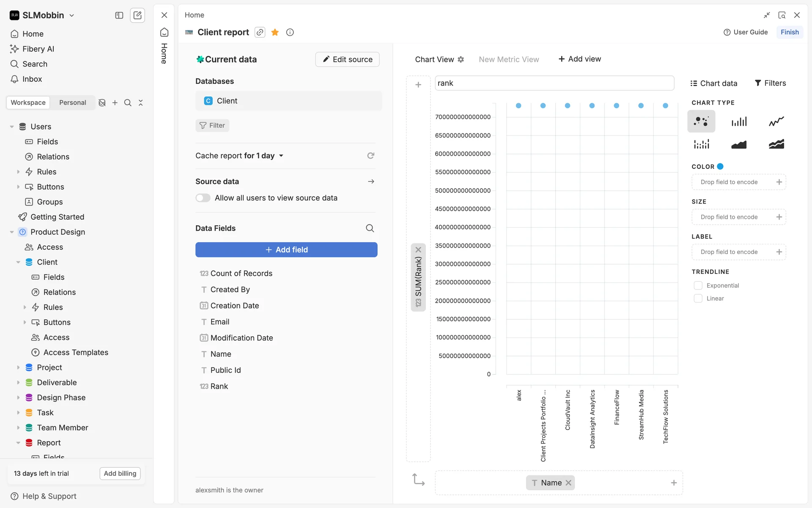Switch to the New Metric View tab
Screen dimensions: 812x508
coord(509,59)
